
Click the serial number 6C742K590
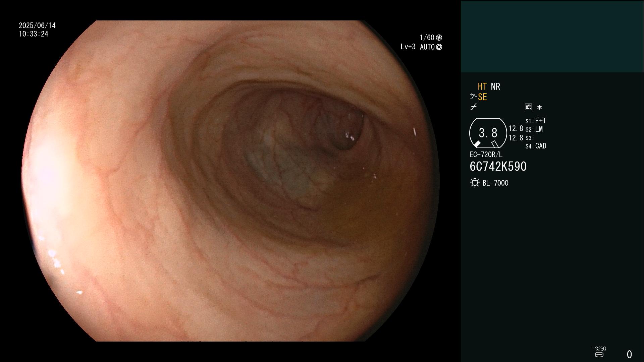[x=498, y=166]
